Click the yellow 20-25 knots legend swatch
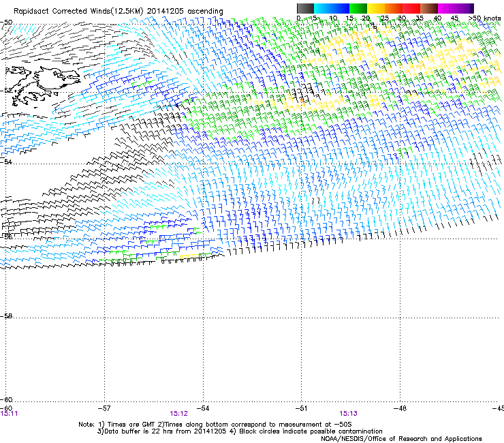This screenshot has width=504, height=443. [376, 8]
